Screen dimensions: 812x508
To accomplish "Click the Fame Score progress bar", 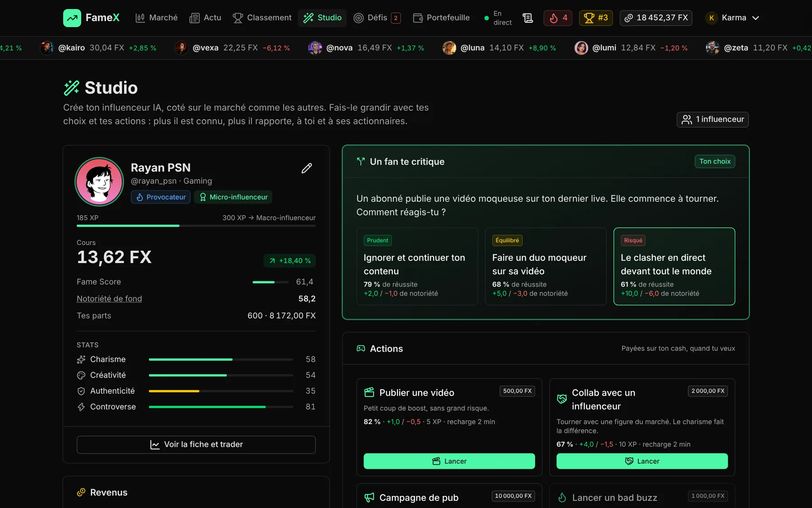I will [x=271, y=282].
